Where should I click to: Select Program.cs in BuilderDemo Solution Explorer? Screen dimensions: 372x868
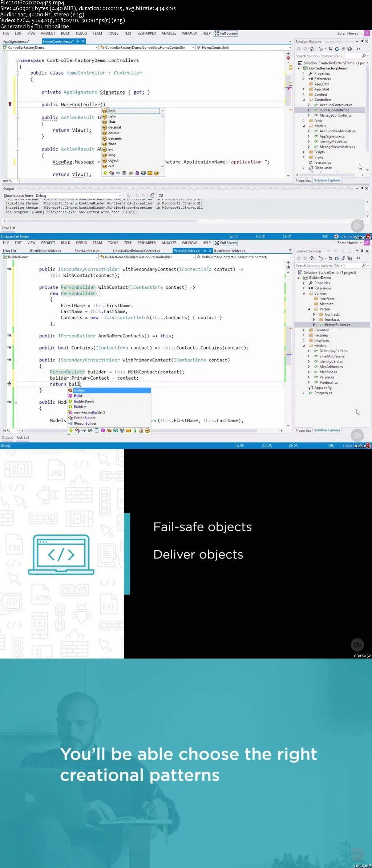[323, 393]
